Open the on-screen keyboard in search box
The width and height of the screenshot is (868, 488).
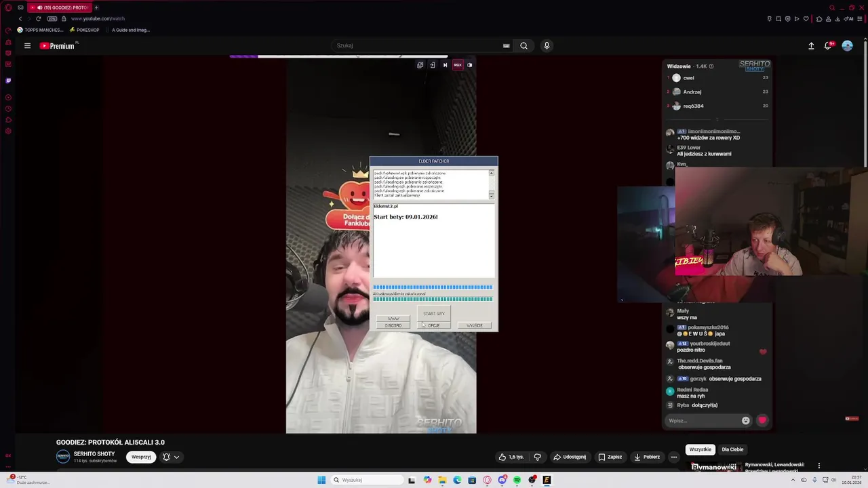tap(506, 46)
